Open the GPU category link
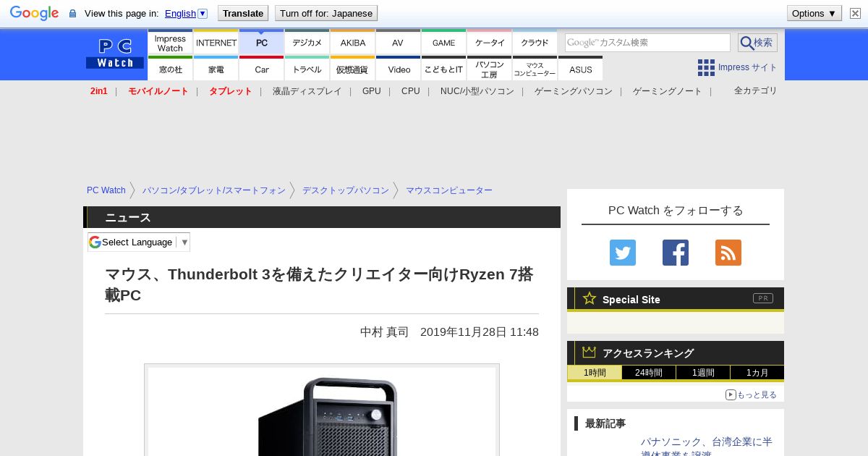The image size is (868, 456). point(372,91)
